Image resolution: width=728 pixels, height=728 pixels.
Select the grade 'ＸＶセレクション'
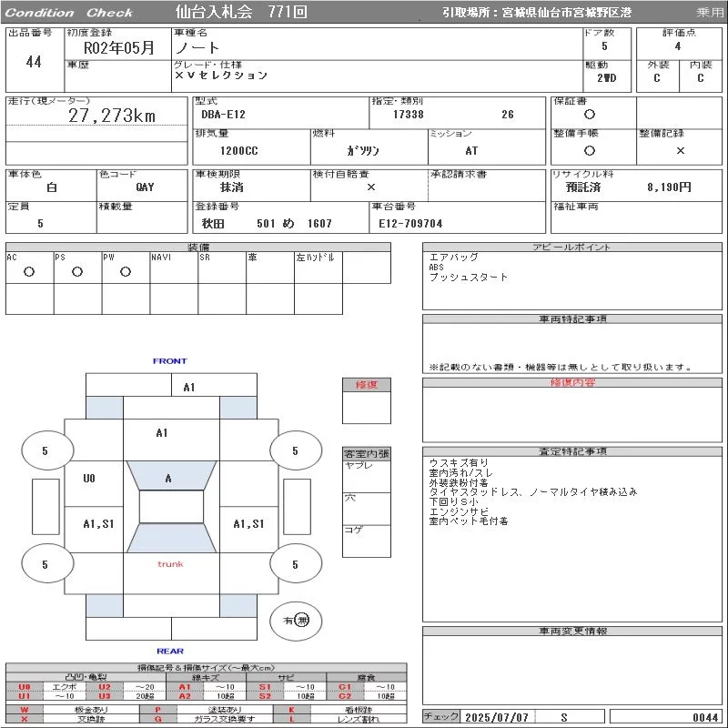(221, 76)
